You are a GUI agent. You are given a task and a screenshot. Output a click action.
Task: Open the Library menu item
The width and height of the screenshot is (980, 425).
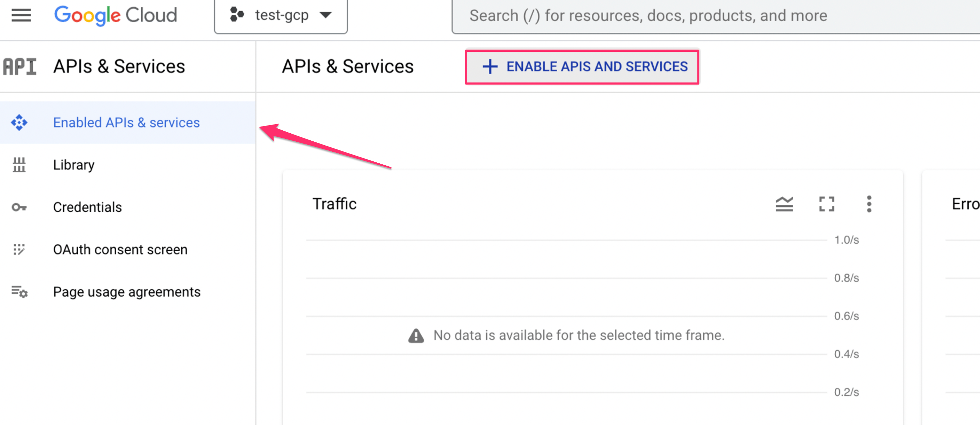coord(128,165)
